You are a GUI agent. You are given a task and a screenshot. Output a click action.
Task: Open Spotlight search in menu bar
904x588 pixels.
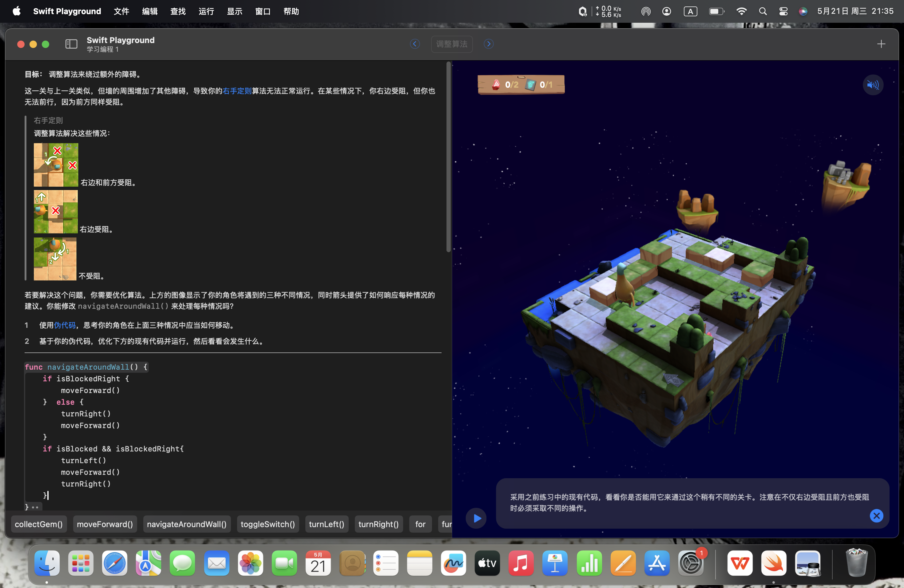coord(763,11)
